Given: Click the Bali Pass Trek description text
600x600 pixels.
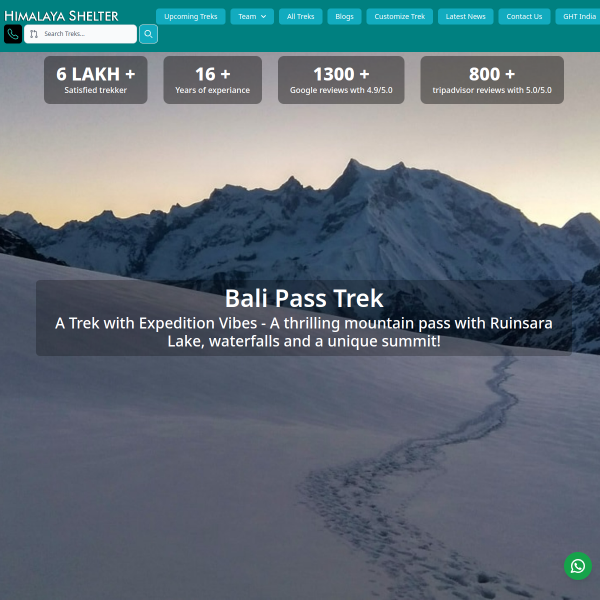Looking at the screenshot, I should [x=304, y=332].
